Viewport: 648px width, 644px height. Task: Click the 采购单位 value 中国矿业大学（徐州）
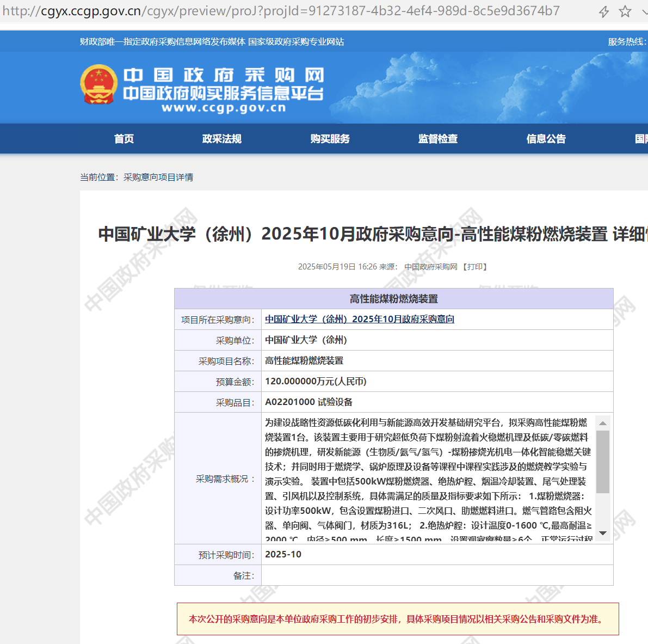306,340
